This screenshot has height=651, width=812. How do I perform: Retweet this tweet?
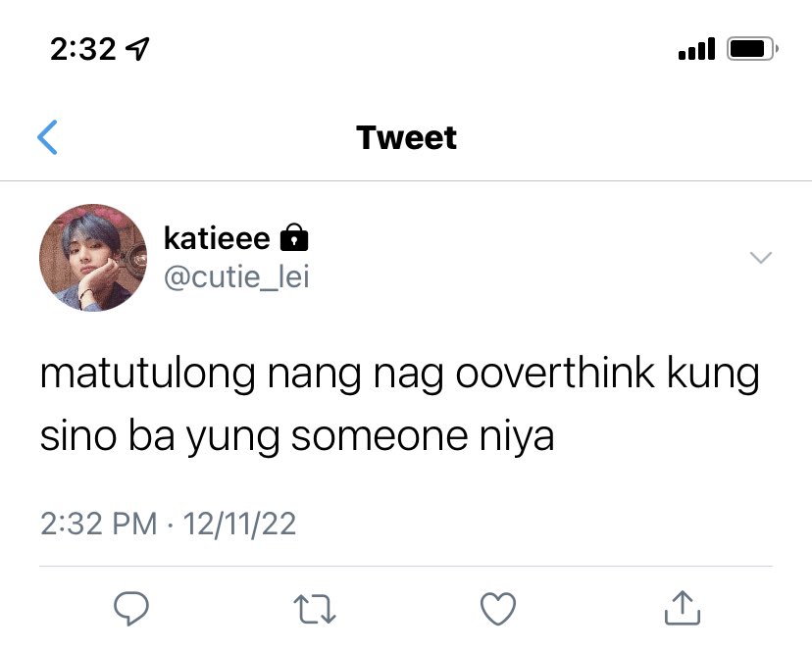click(315, 609)
